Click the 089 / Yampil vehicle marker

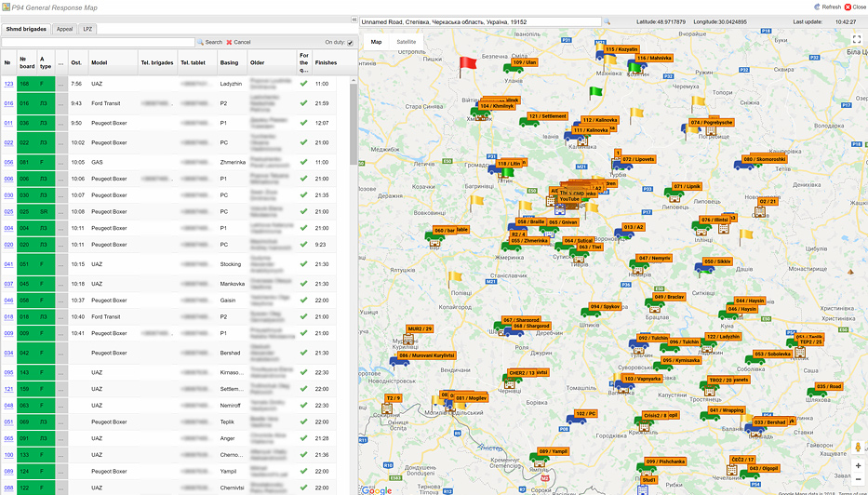[x=539, y=457]
